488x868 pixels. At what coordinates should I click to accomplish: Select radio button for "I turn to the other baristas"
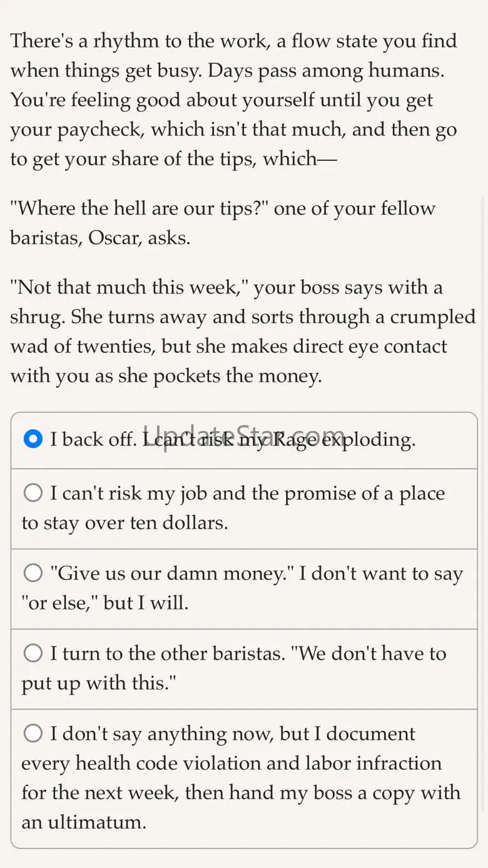(x=33, y=653)
